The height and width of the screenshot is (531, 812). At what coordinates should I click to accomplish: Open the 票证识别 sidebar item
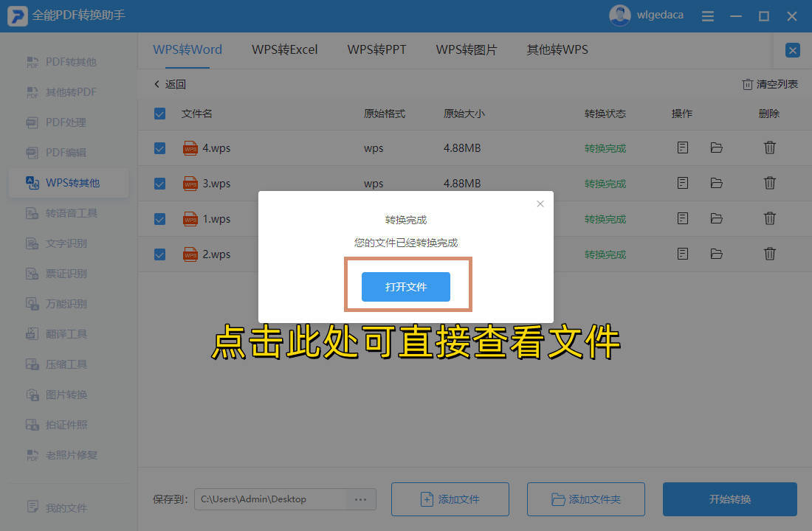56,274
